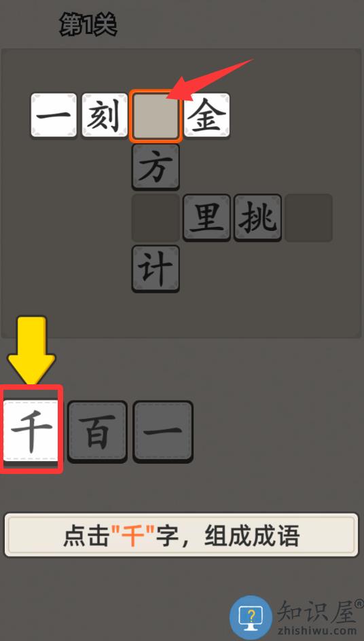
Task: Click the yellow down arrow indicator
Action: point(31,351)
